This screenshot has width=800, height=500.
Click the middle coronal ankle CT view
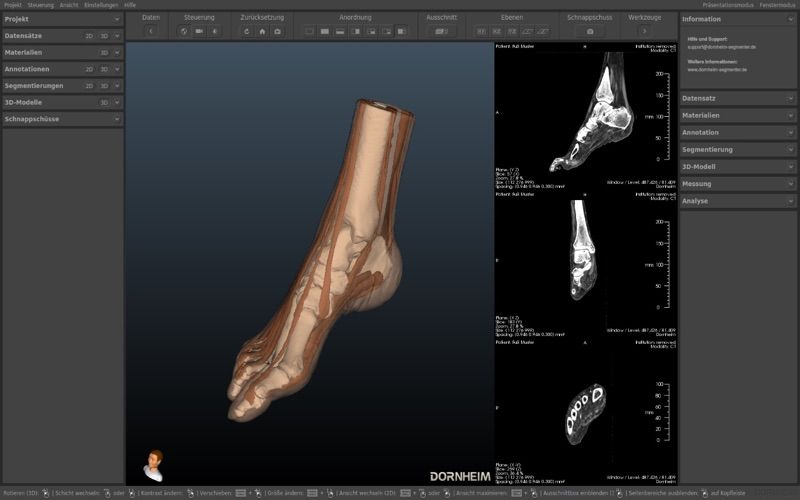[x=586, y=264]
